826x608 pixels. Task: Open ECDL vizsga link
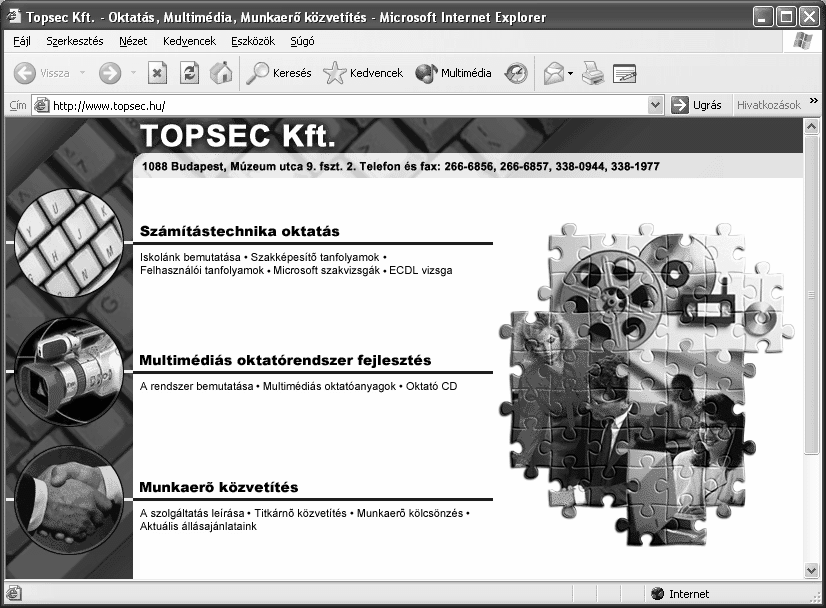(421, 270)
